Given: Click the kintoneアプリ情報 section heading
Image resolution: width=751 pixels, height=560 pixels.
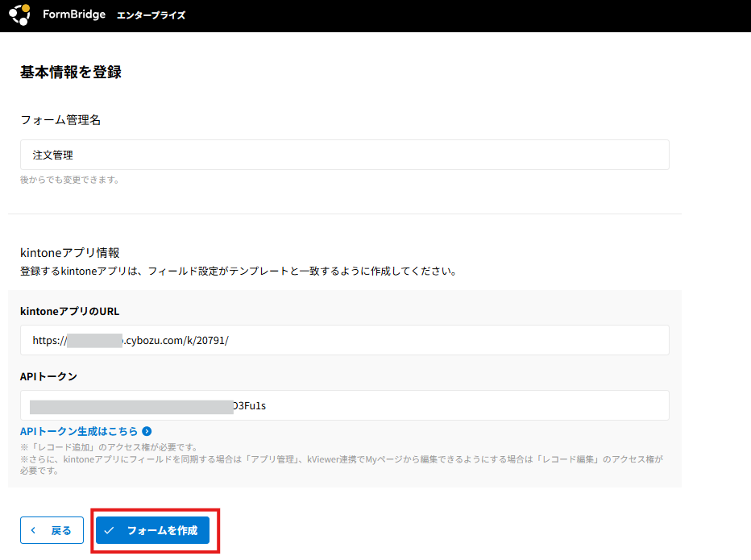Looking at the screenshot, I should point(69,253).
